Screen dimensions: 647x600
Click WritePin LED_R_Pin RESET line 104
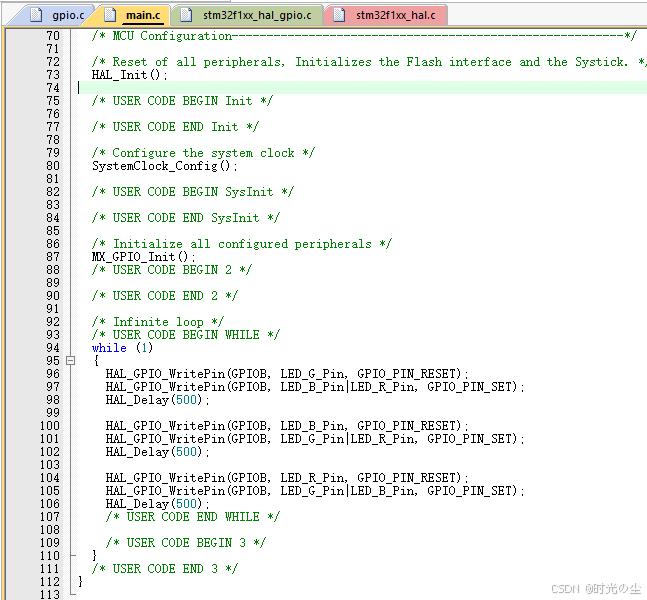287,478
